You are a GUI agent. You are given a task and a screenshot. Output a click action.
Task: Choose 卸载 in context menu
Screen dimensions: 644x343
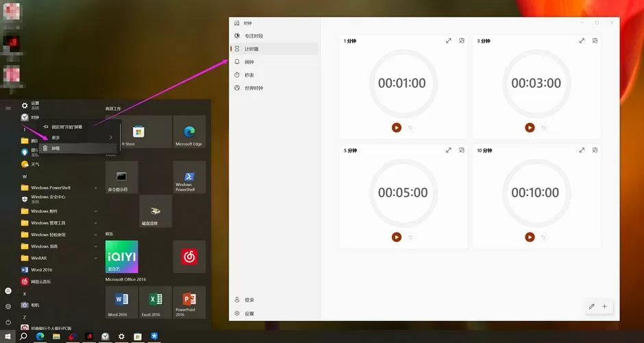coord(79,148)
